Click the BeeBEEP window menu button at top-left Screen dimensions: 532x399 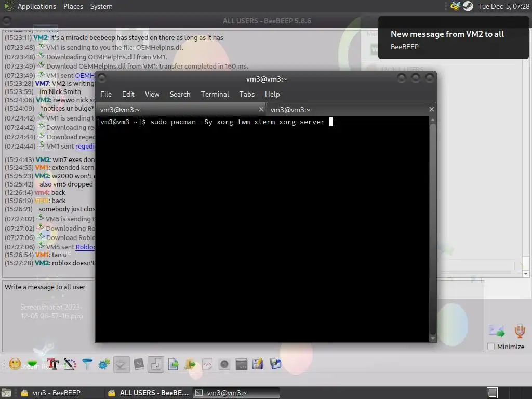coord(6,21)
